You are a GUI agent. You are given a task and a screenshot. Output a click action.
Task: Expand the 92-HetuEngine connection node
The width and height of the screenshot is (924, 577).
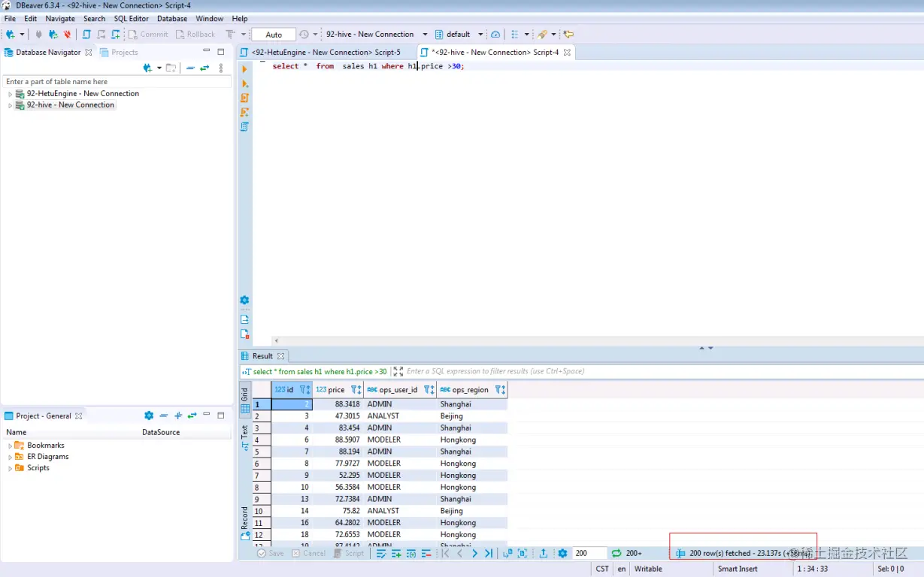tap(11, 94)
